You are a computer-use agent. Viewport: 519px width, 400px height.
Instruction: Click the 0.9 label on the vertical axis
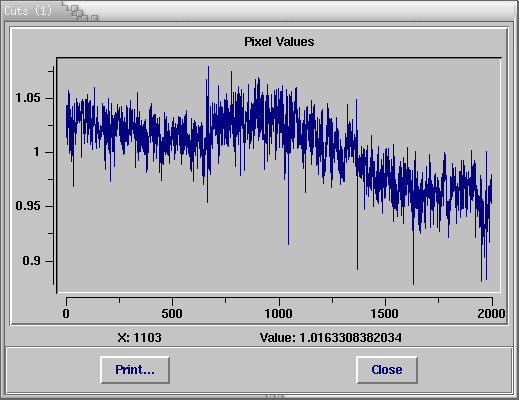click(x=31, y=261)
